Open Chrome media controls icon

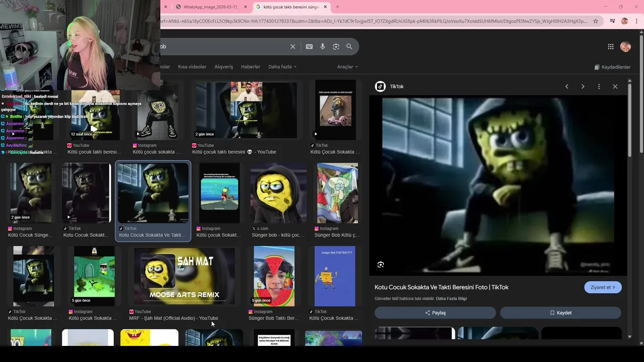click(x=612, y=21)
